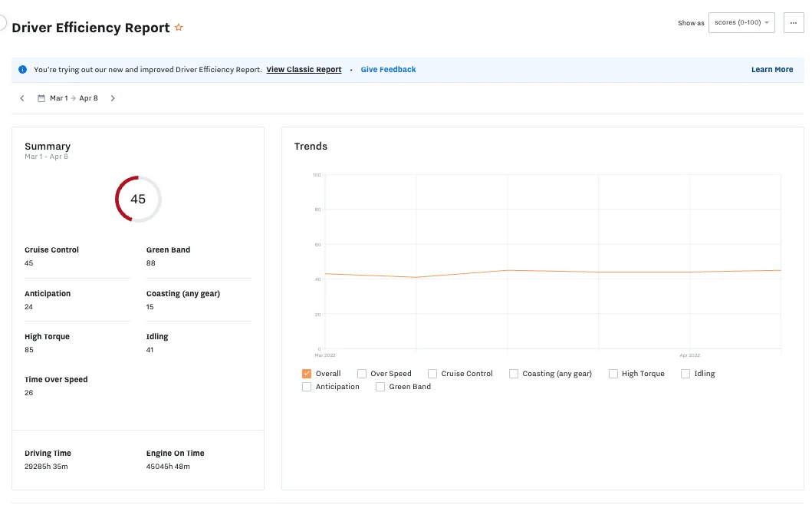812x505 pixels.
Task: Enable the Idling trend checkbox
Action: [x=685, y=373]
